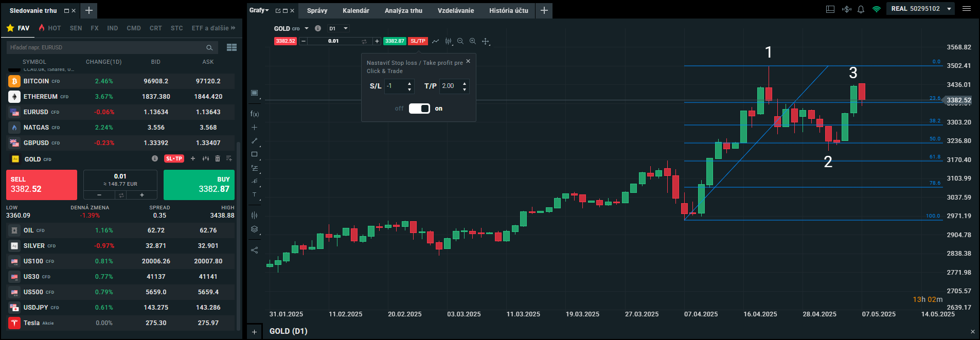Viewport: 980px width, 340px height.
Task: Open the CMD category tab
Action: pos(134,28)
